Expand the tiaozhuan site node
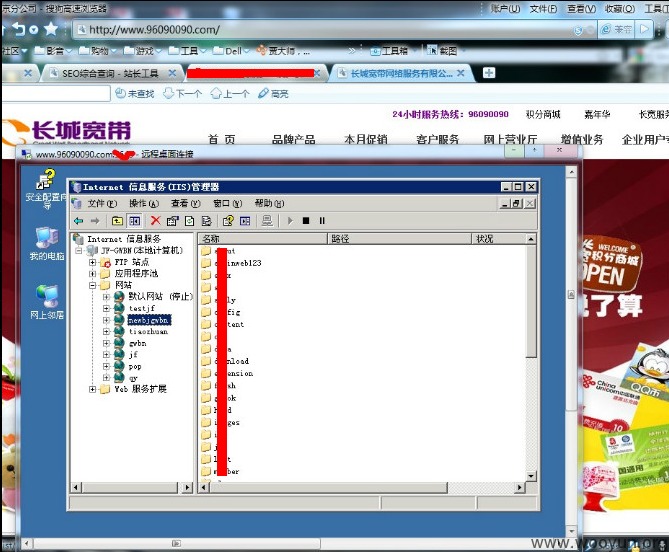Screen dimensions: 669x552 pyautogui.click(x=106, y=331)
